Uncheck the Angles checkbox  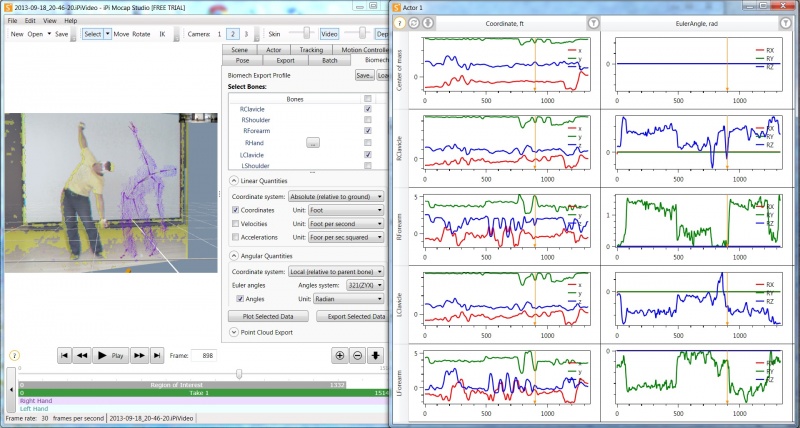[x=240, y=299]
